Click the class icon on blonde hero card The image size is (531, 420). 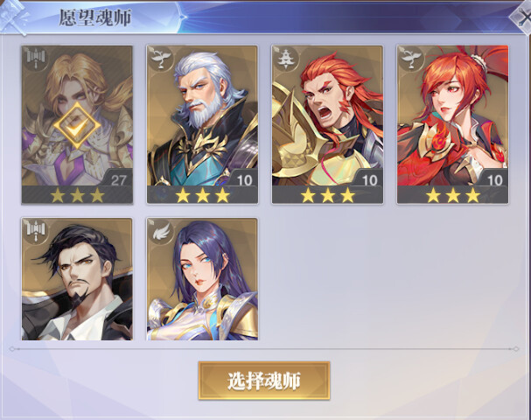point(36,59)
